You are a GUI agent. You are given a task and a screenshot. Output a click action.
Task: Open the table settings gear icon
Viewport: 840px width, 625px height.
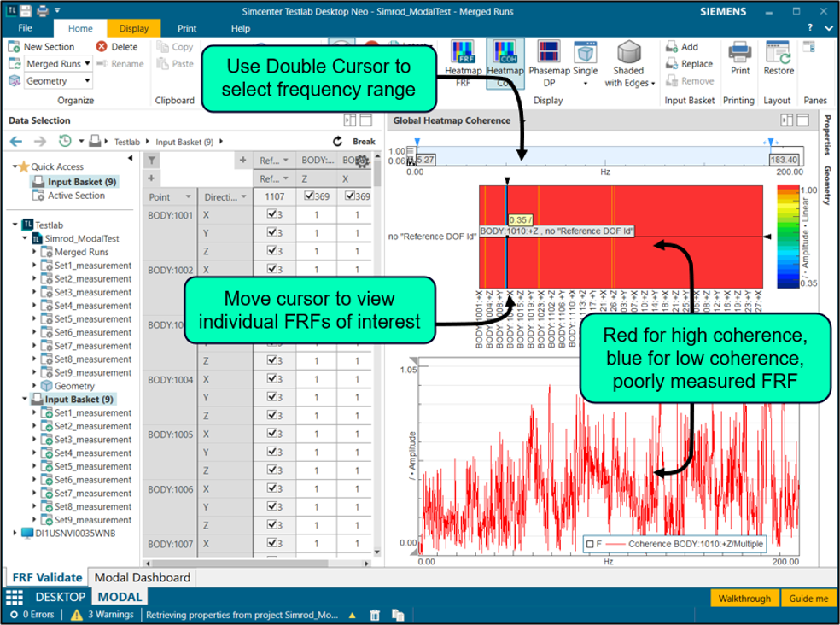click(363, 161)
